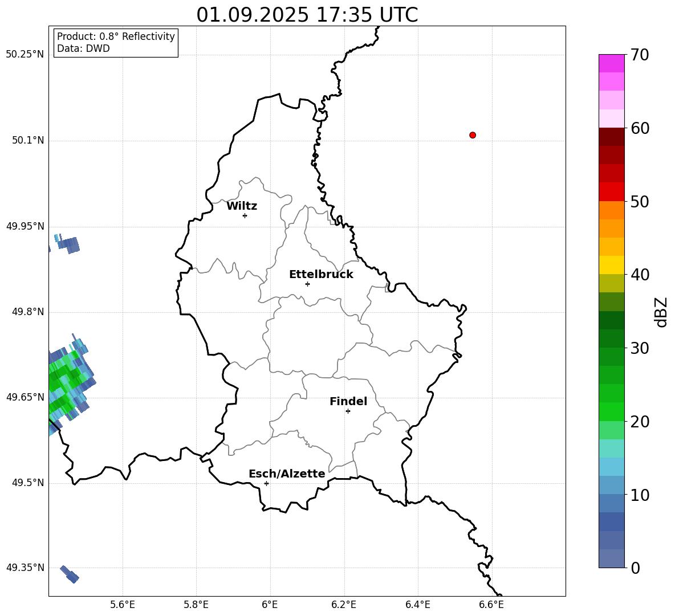This screenshot has height=616, width=675.
Task: Click the colorbar tick label 10
Action: [640, 495]
